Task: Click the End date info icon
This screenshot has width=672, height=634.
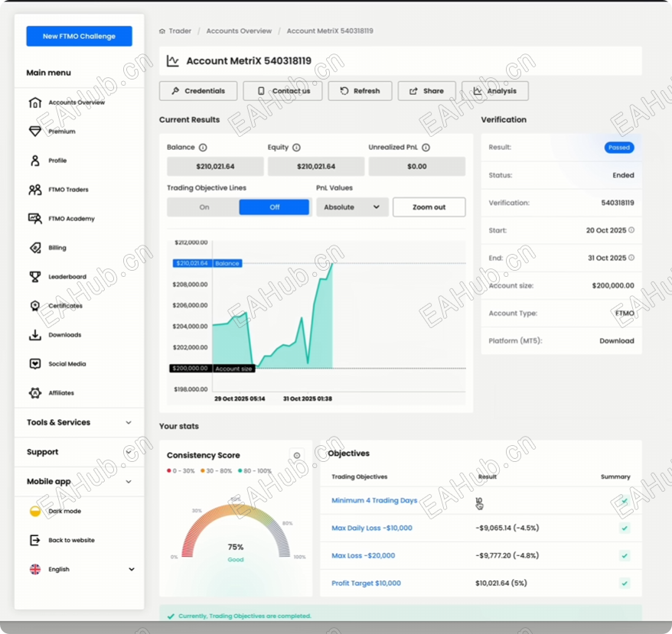Action: pos(631,258)
